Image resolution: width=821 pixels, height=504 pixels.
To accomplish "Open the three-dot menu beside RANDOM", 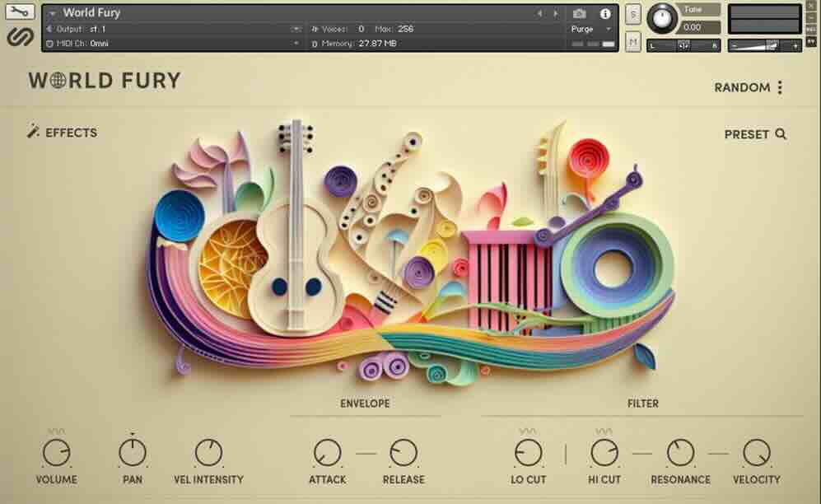I will point(780,87).
